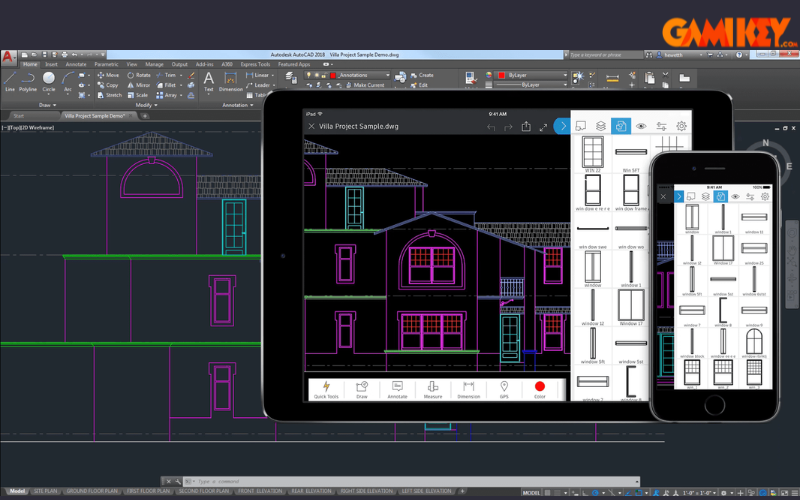Switch to SITE PLAN layout tab
The width and height of the screenshot is (800, 500).
pos(45,491)
